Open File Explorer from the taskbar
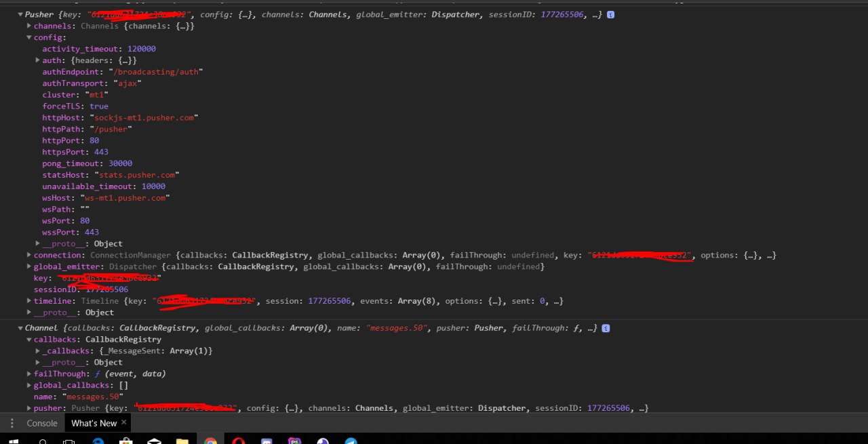Viewport: 868px width, 444px height. pos(182,441)
